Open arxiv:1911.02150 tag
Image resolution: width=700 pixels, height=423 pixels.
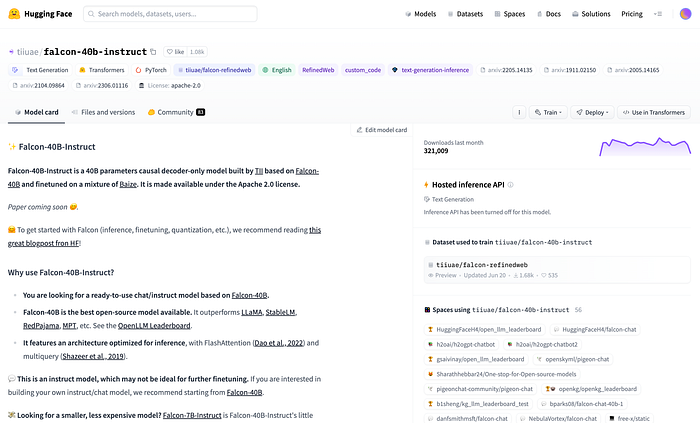570,70
